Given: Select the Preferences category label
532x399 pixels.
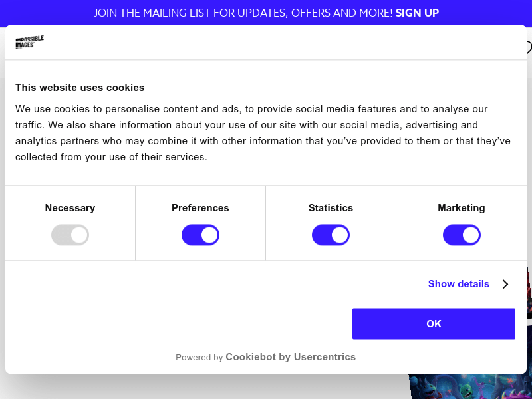Looking at the screenshot, I should 200,208.
